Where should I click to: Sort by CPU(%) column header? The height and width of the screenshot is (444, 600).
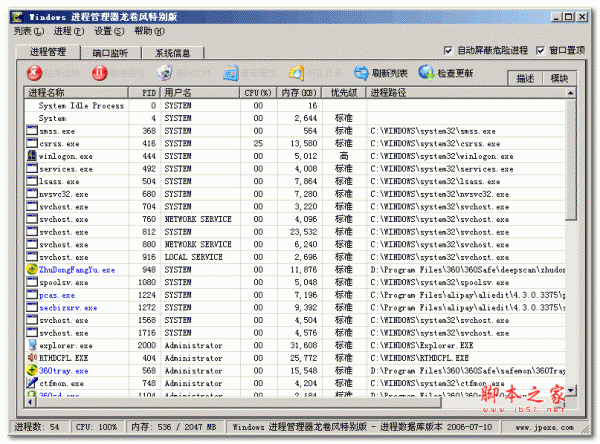(258, 93)
